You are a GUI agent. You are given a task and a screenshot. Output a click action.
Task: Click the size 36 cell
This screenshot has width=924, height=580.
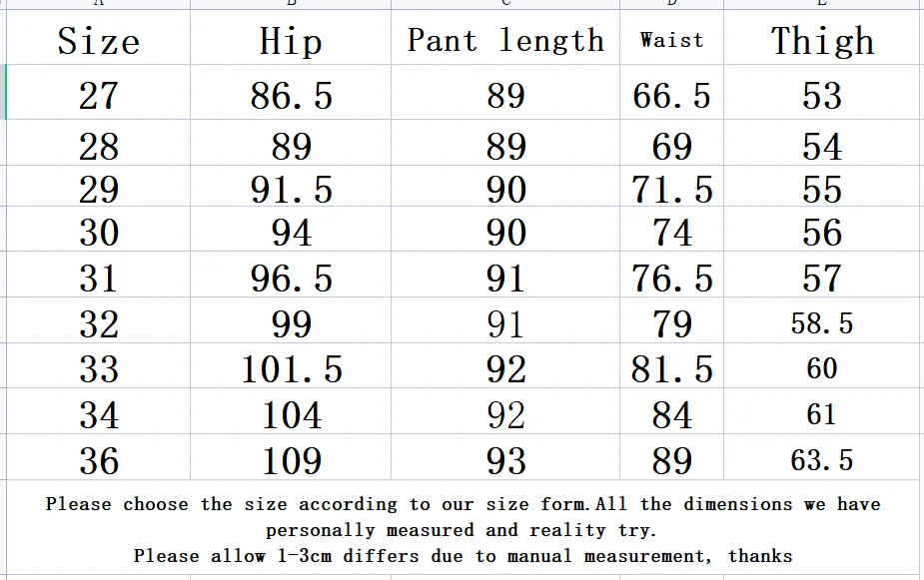pos(98,460)
